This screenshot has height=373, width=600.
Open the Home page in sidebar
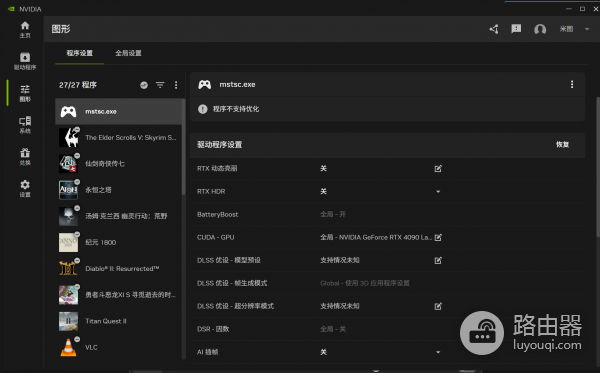[25, 29]
